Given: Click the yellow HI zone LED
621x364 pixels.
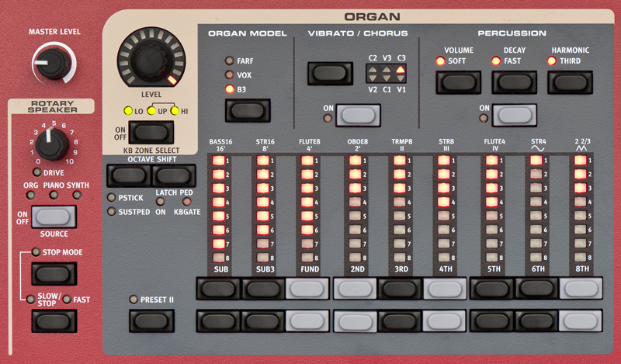Looking at the screenshot, I should pos(175,111).
